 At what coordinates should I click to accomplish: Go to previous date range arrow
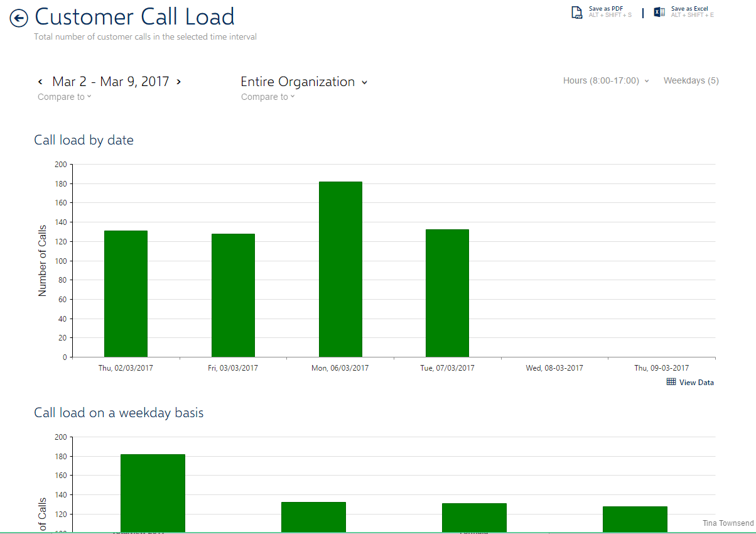(x=40, y=82)
